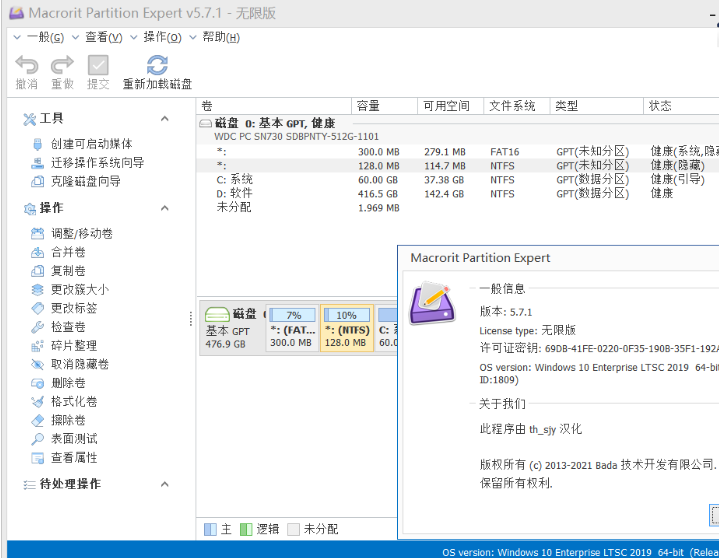The height and width of the screenshot is (558, 719).
Task: Sort by the 容量 column header
Action: 384,106
